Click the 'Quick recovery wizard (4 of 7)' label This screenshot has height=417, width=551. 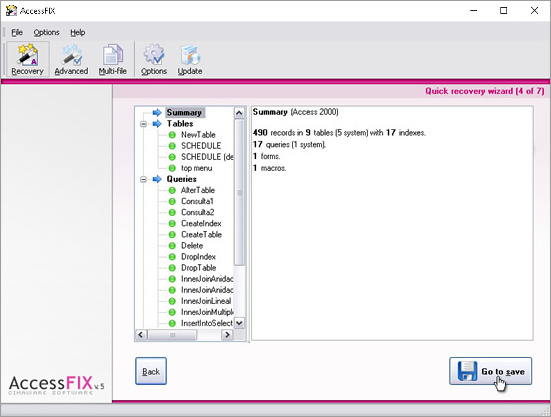(485, 91)
